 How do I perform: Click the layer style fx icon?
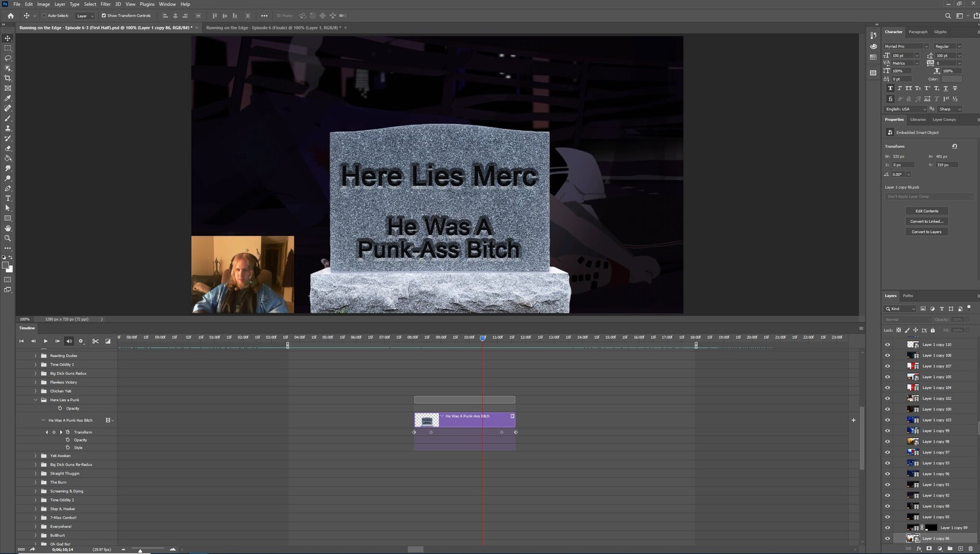click(x=919, y=548)
